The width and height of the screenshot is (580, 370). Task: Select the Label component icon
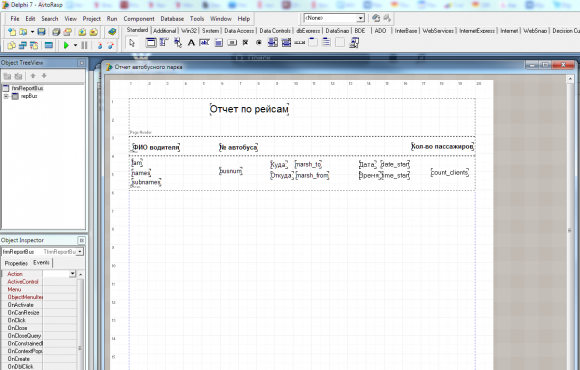coord(191,43)
